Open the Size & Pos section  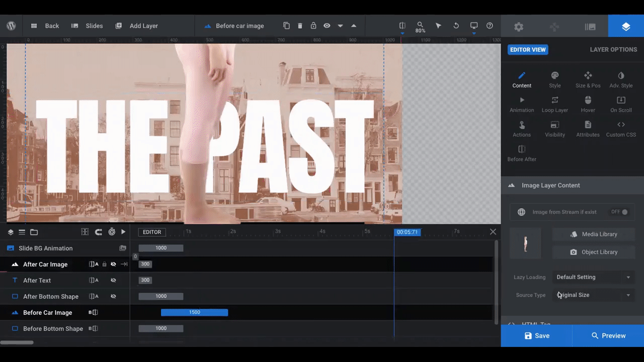click(x=588, y=80)
